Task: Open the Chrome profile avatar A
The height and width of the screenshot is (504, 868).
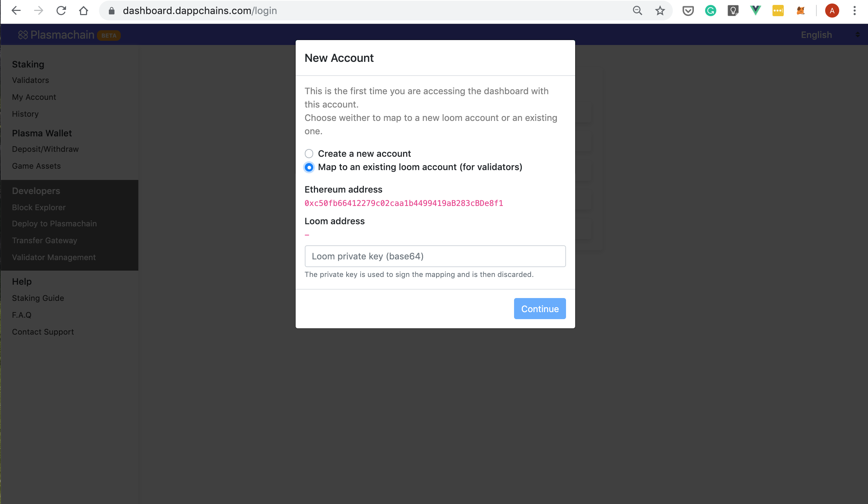Action: click(832, 11)
